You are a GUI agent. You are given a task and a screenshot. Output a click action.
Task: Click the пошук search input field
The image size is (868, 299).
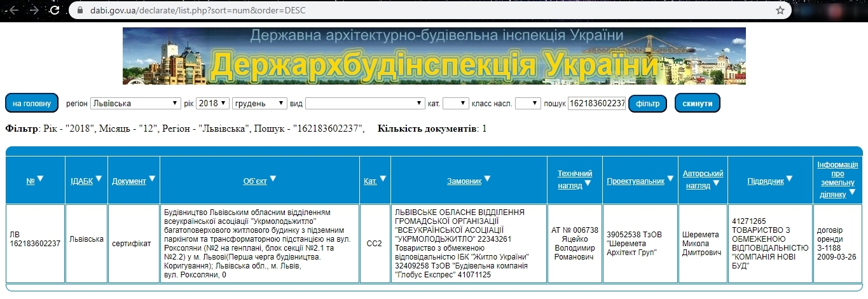point(596,103)
